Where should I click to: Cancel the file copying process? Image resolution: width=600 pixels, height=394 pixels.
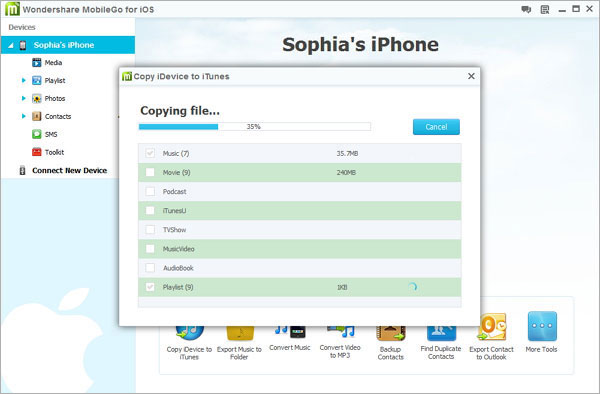tap(436, 127)
